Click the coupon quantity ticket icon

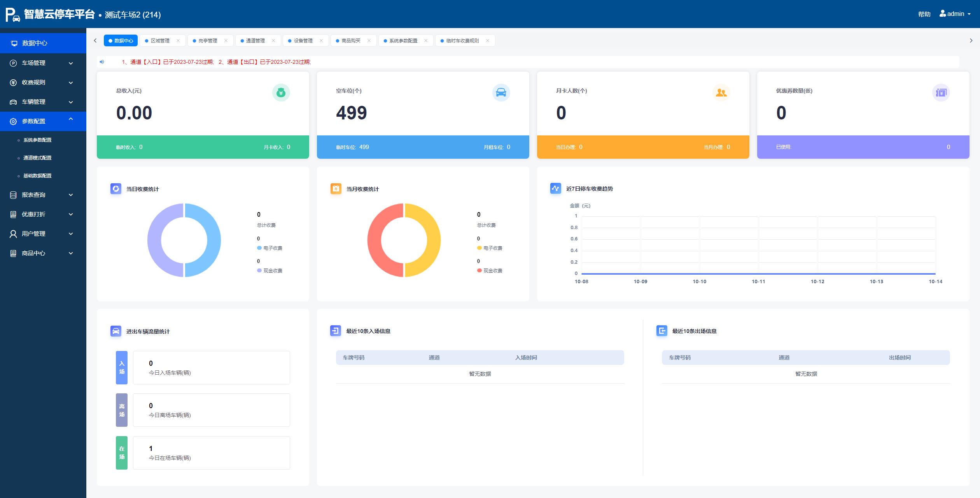click(941, 93)
